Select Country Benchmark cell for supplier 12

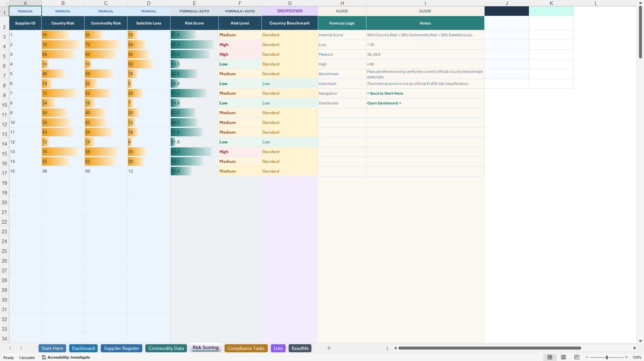tap(290, 142)
